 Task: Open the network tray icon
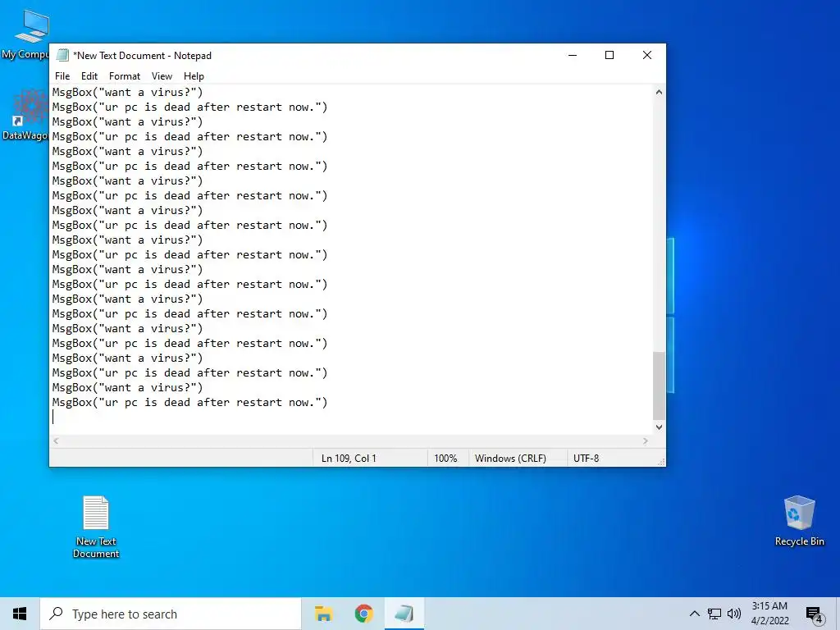tap(714, 614)
